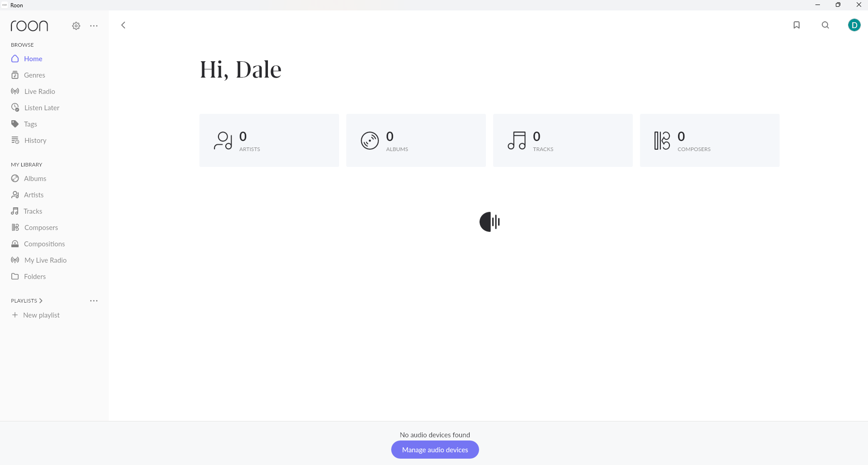Image resolution: width=868 pixels, height=465 pixels.
Task: Show listening History
Action: (x=35, y=140)
